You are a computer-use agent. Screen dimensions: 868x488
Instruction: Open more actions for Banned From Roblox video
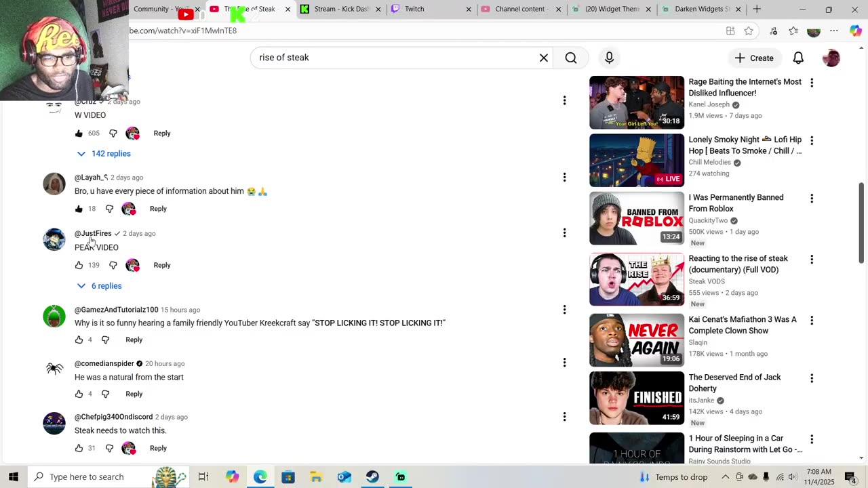812,199
